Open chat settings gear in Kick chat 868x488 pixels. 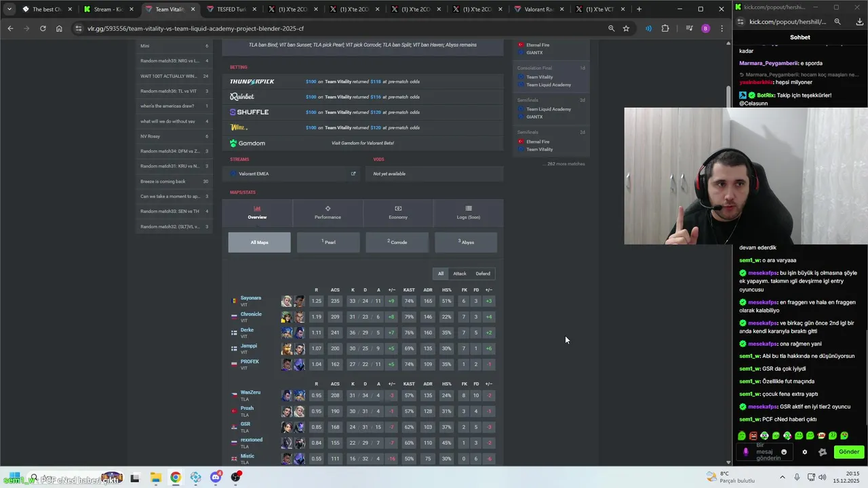coord(805,452)
